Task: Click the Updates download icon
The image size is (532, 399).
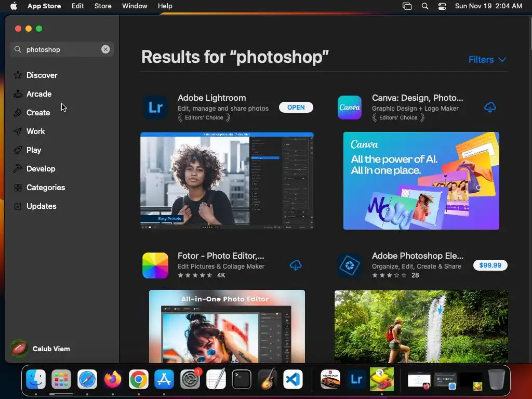Action: click(x=18, y=206)
